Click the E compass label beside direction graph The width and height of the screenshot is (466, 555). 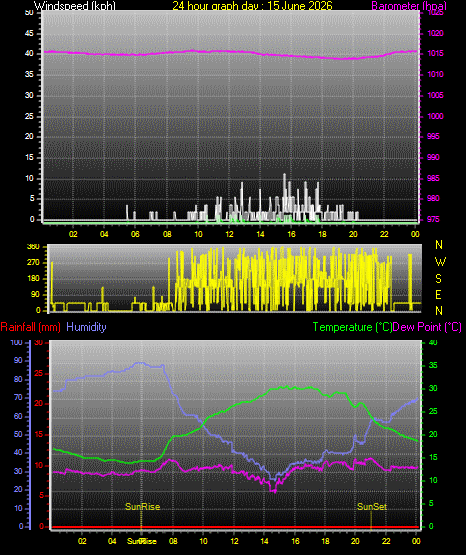(438, 294)
